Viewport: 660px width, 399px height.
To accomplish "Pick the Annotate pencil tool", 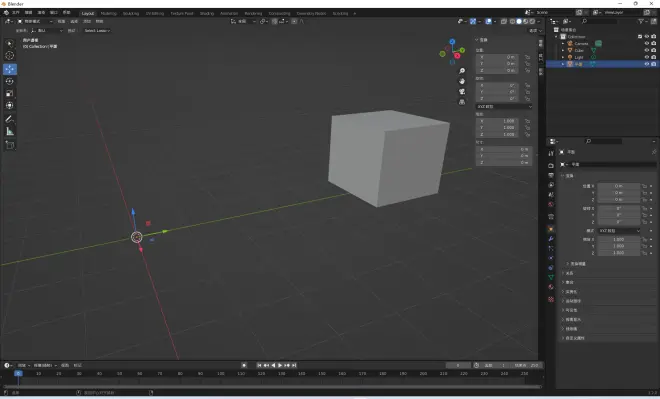I will click(x=10, y=119).
